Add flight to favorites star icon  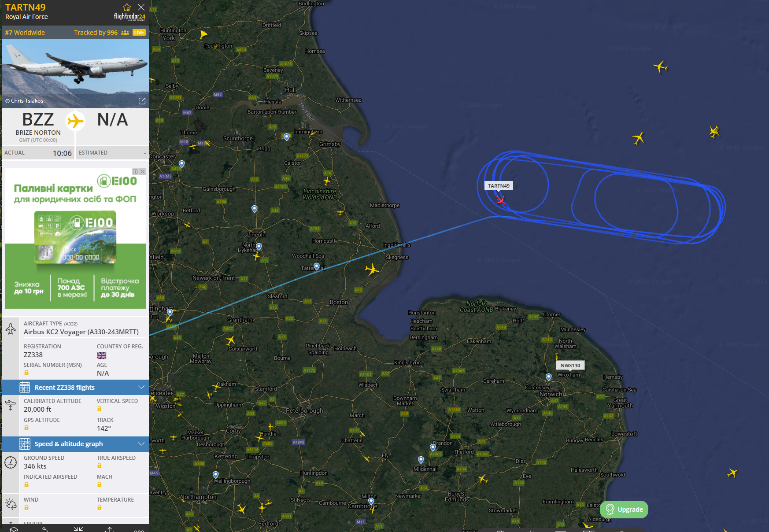pos(127,7)
